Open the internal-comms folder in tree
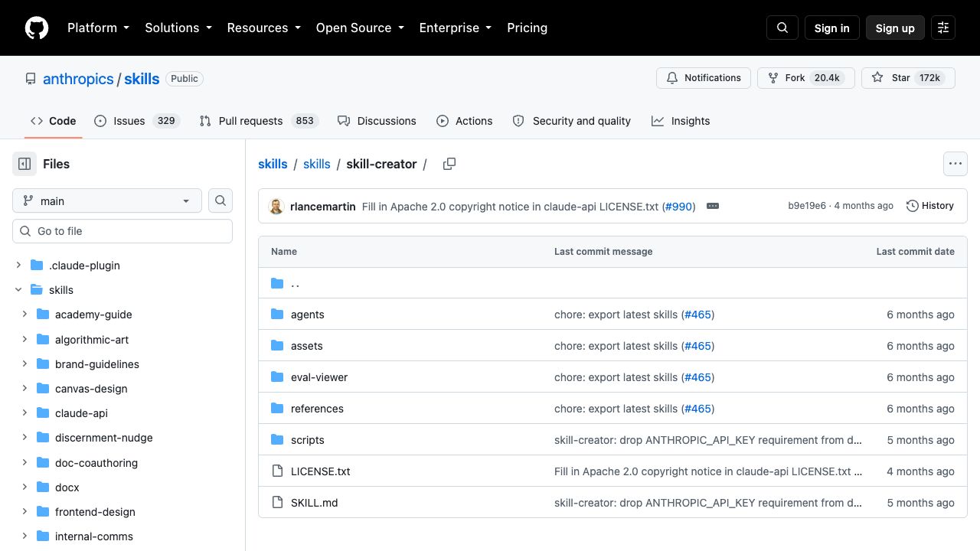 tap(94, 536)
